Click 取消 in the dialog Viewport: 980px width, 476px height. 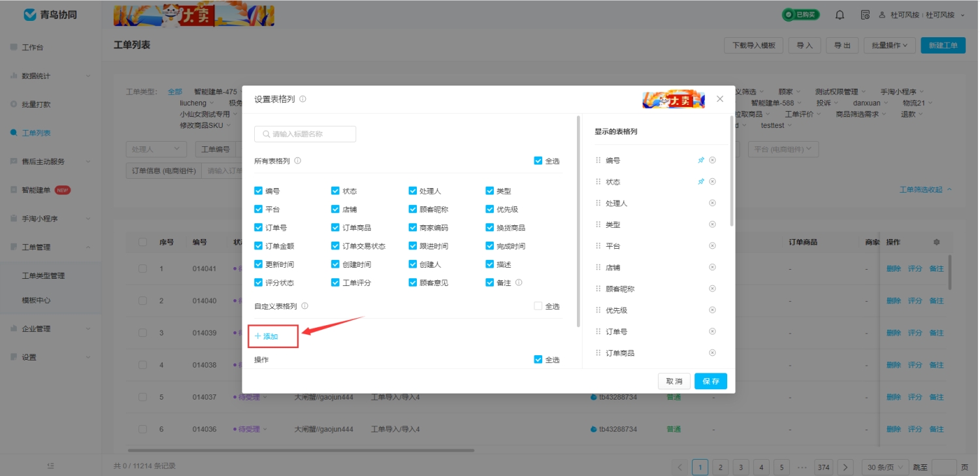pyautogui.click(x=674, y=381)
